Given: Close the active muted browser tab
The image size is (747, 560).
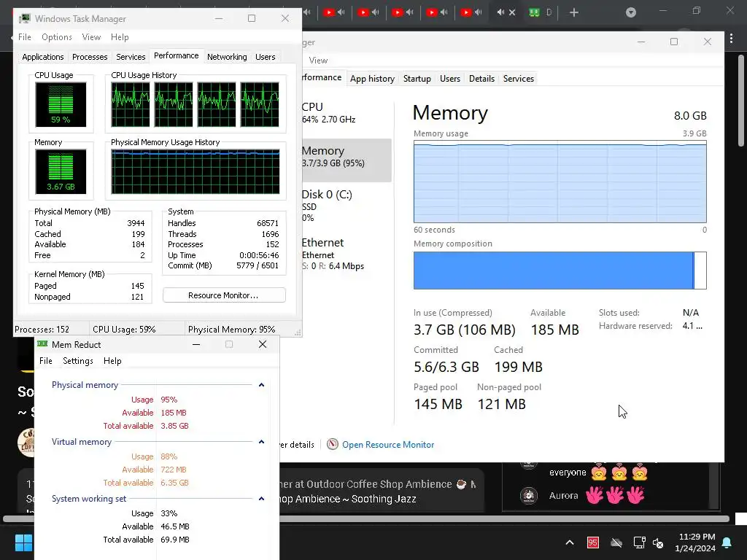Looking at the screenshot, I should tap(512, 12).
